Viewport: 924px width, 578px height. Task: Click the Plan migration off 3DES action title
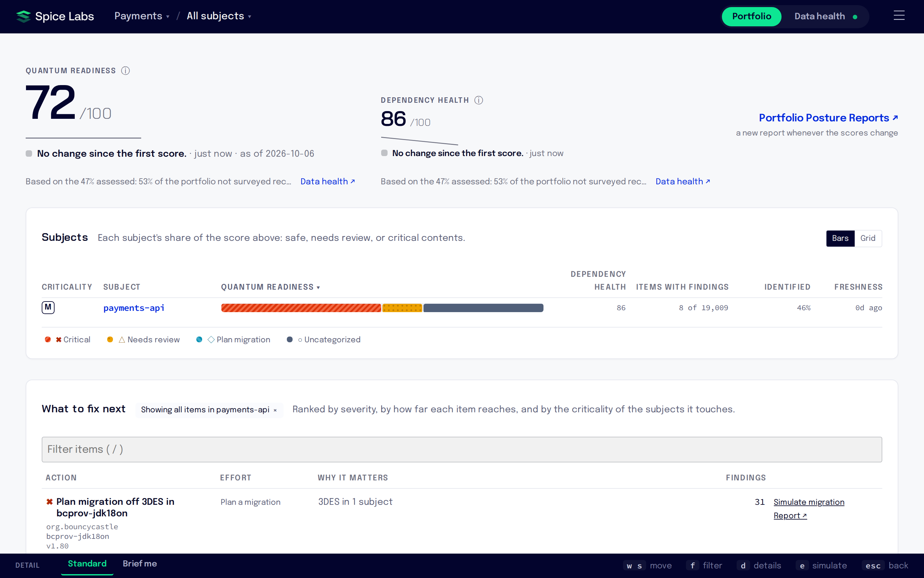click(x=115, y=507)
